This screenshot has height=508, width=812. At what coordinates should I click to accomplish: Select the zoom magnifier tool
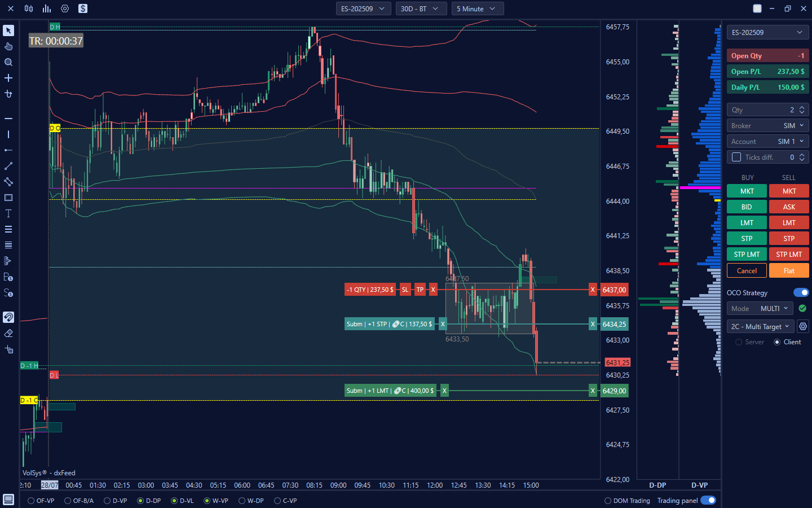click(8, 62)
